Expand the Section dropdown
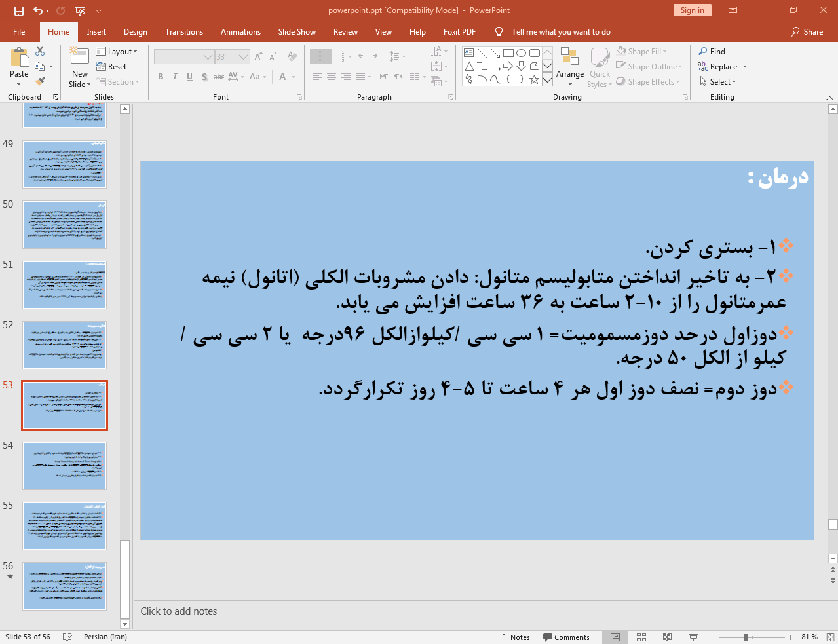The height and width of the screenshot is (644, 838). click(118, 82)
